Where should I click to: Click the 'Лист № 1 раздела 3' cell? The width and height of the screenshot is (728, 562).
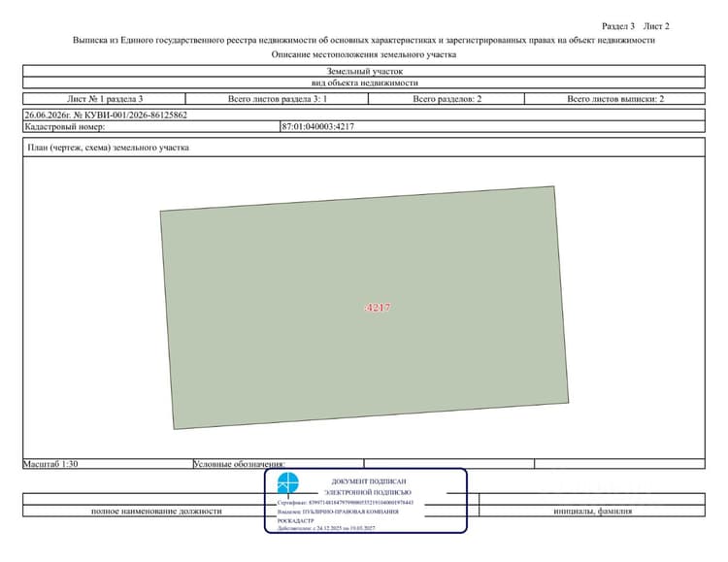(105, 98)
